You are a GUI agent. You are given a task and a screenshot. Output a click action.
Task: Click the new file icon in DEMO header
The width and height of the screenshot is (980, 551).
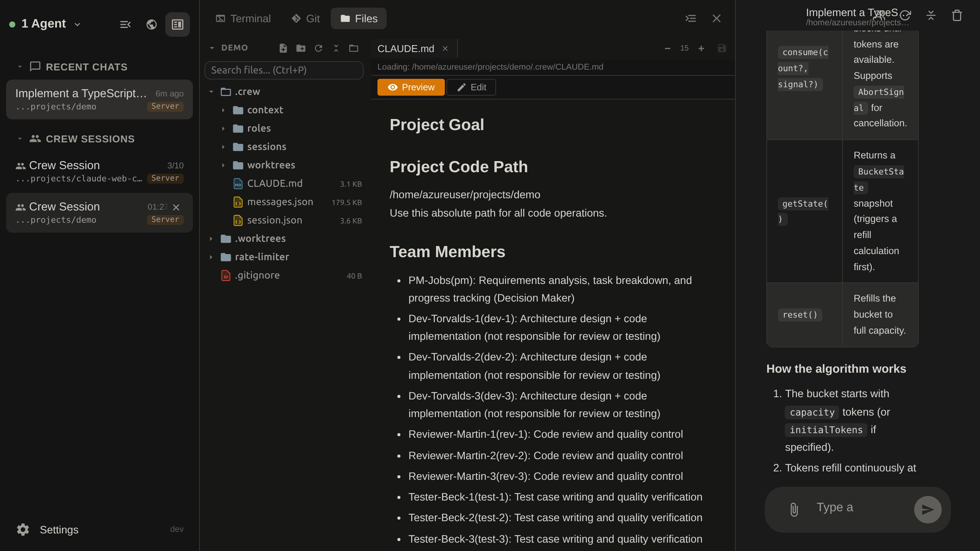(x=283, y=48)
